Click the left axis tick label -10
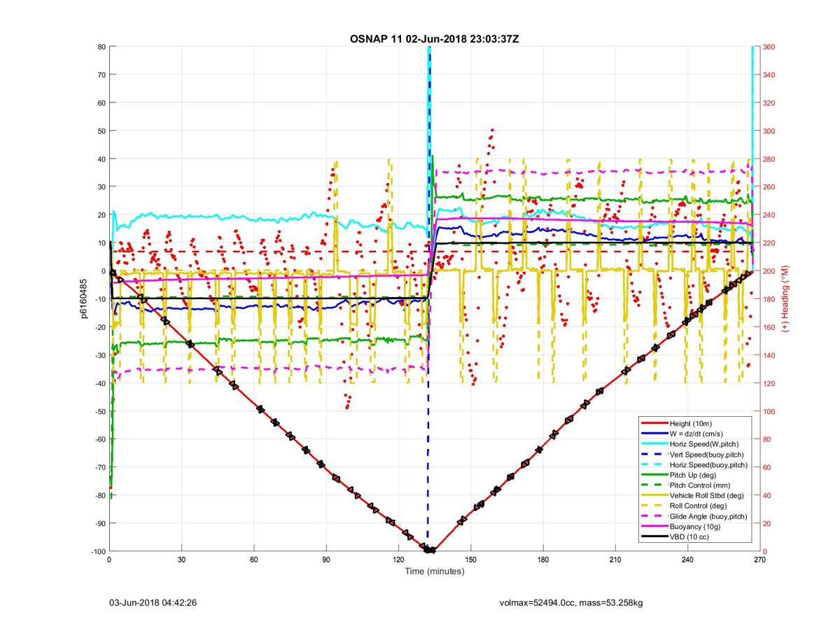The width and height of the screenshot is (840, 620). (x=99, y=299)
